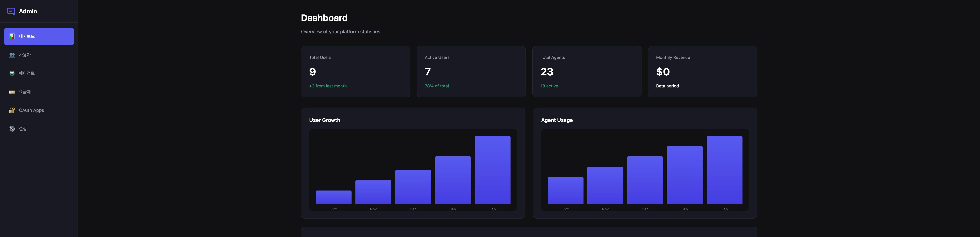Open the 설정 settings page

[x=23, y=129]
